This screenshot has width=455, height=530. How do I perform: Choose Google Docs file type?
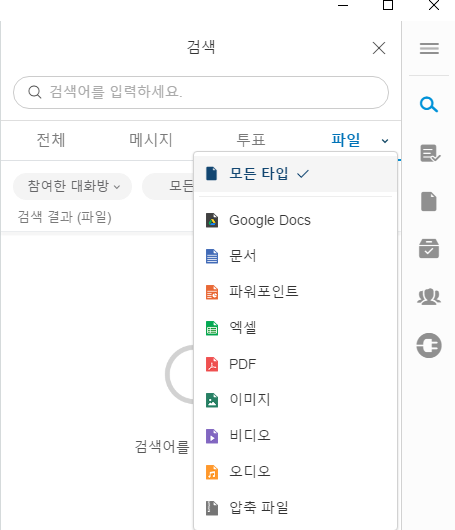pyautogui.click(x=295, y=220)
